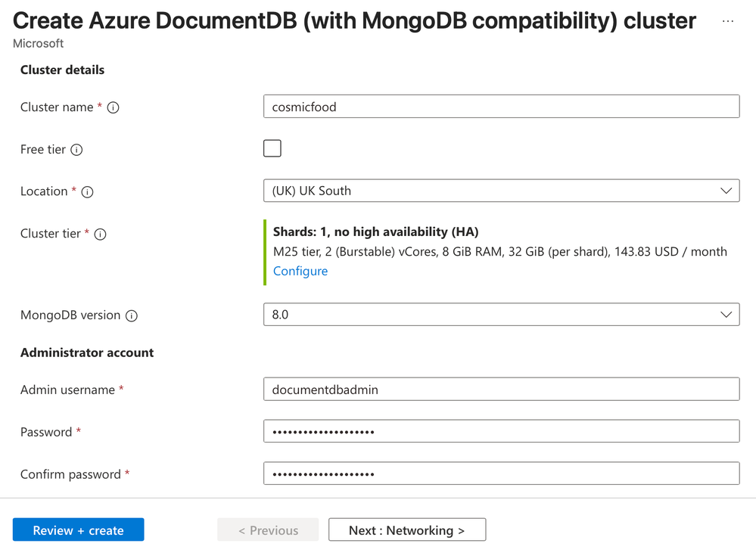Image resolution: width=756 pixels, height=559 pixels.
Task: Click the Confirm password field
Action: (501, 474)
